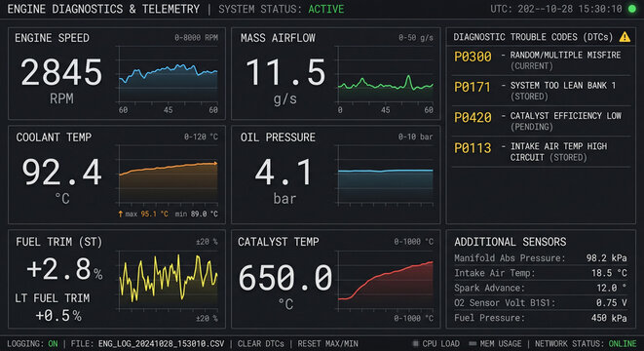Click ENGINE SPEED panel title
The width and height of the screenshot is (644, 351).
(x=52, y=38)
